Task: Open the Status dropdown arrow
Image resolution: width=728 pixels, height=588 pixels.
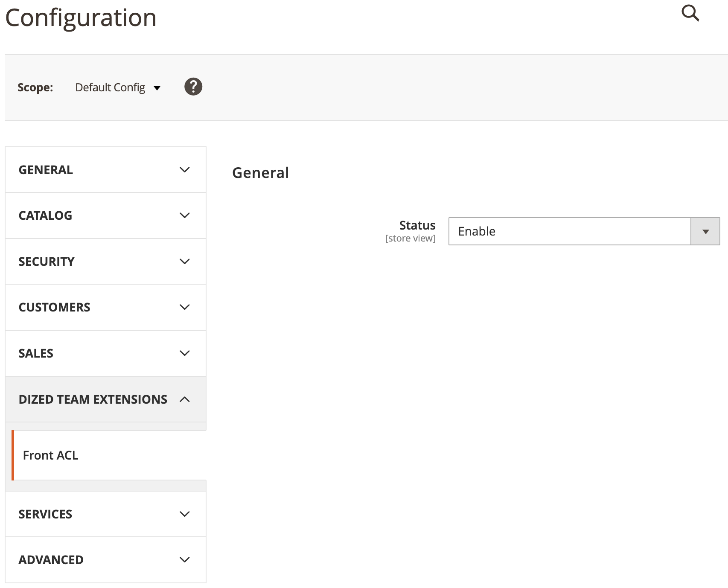Action: click(x=705, y=231)
